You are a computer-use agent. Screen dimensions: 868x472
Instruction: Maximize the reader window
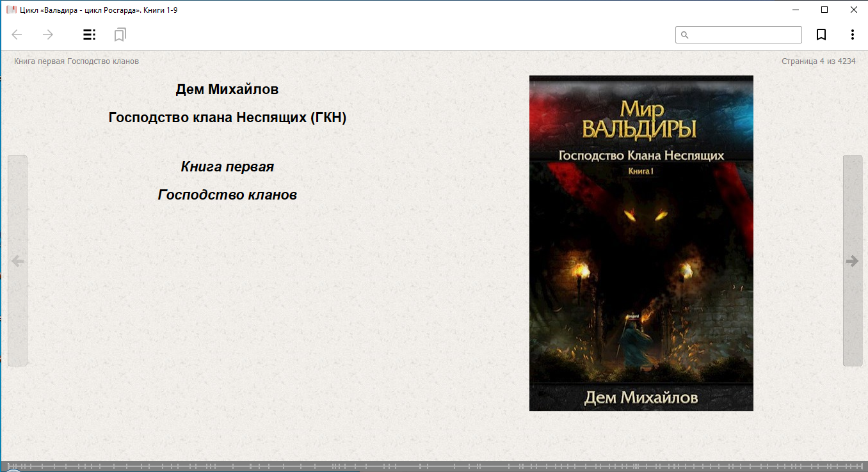coord(824,10)
